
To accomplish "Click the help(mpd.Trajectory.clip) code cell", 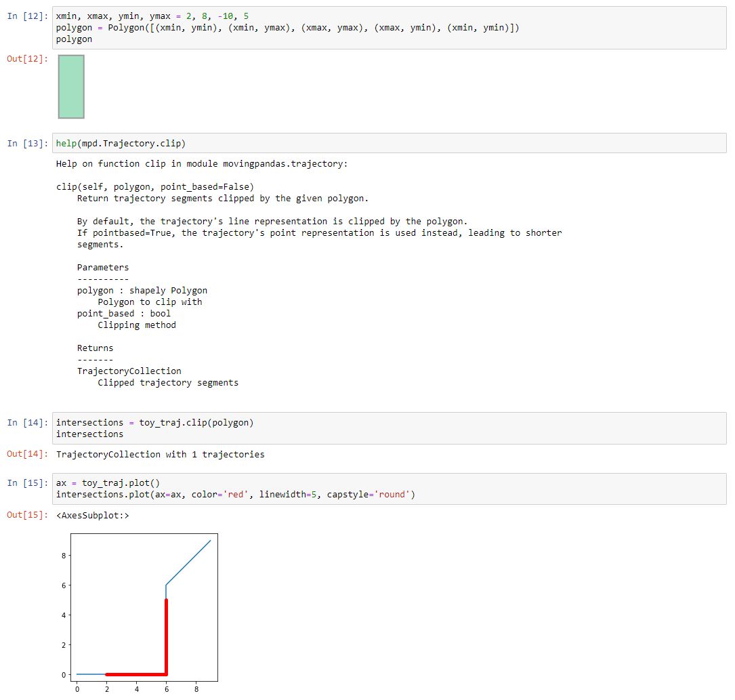I will tap(389, 143).
